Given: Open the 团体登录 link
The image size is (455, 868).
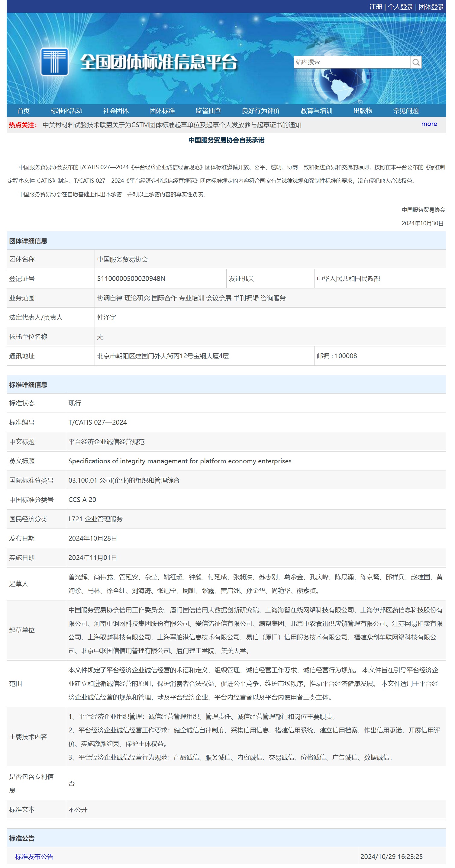Looking at the screenshot, I should tap(431, 7).
